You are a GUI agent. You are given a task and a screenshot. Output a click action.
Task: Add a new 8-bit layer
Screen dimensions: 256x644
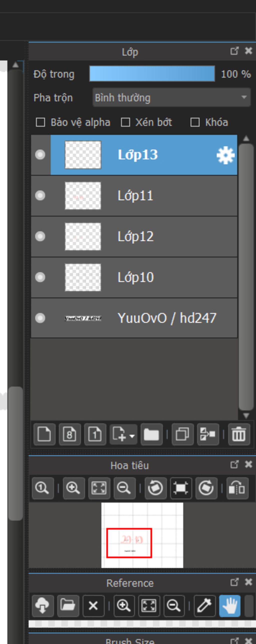click(x=69, y=434)
